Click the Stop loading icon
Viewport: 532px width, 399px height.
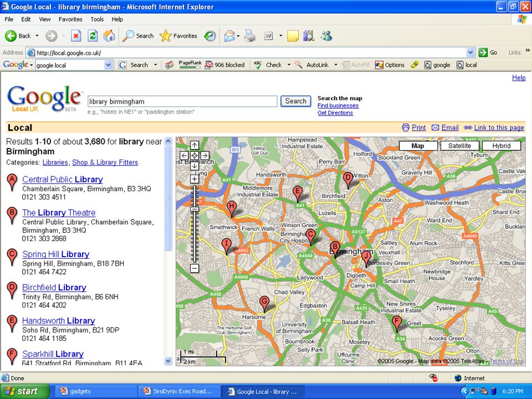(76, 35)
